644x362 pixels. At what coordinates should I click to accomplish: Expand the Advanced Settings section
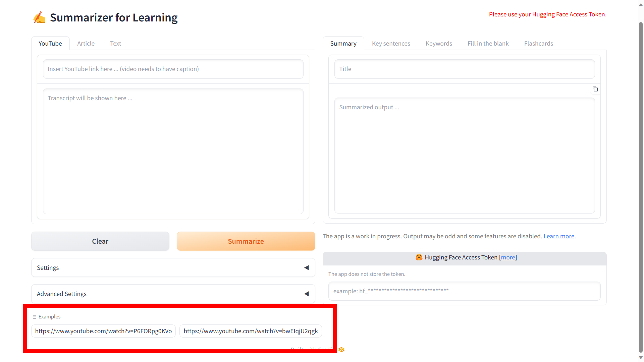[x=173, y=294]
